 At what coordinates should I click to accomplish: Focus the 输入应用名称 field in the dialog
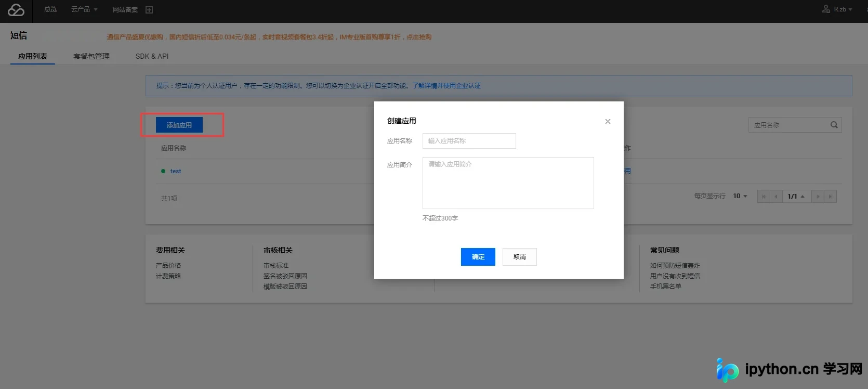tap(469, 141)
